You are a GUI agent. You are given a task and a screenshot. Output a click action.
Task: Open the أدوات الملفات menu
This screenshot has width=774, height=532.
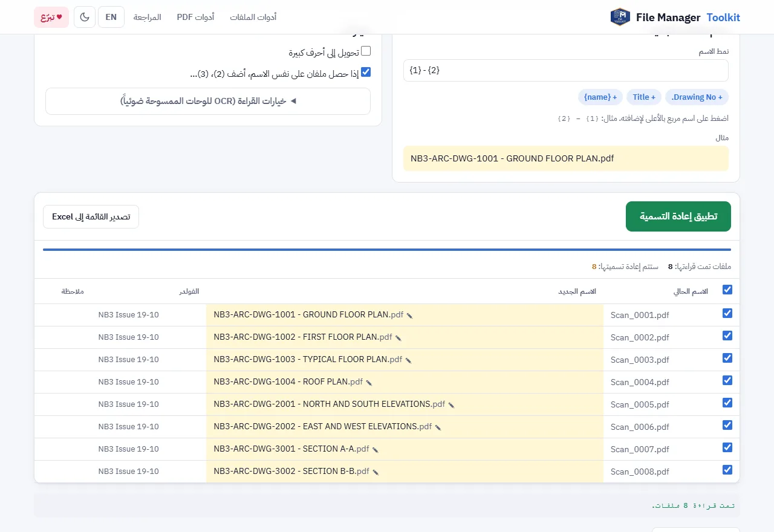tap(253, 18)
